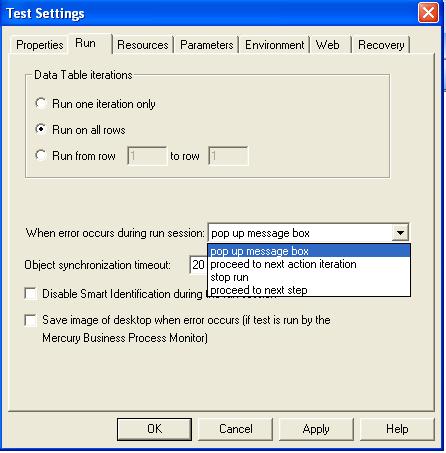Click the Run from row start field
Screen dimensions: 446x453
pos(147,156)
